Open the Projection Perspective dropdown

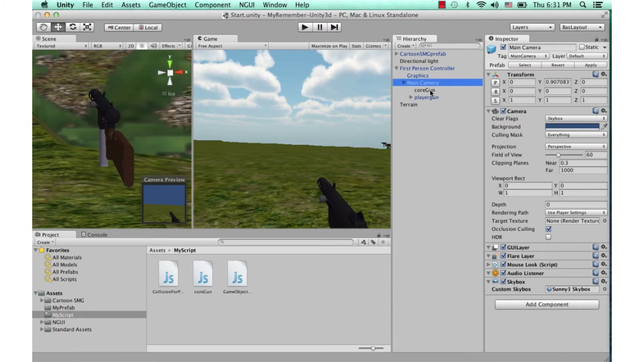point(576,146)
